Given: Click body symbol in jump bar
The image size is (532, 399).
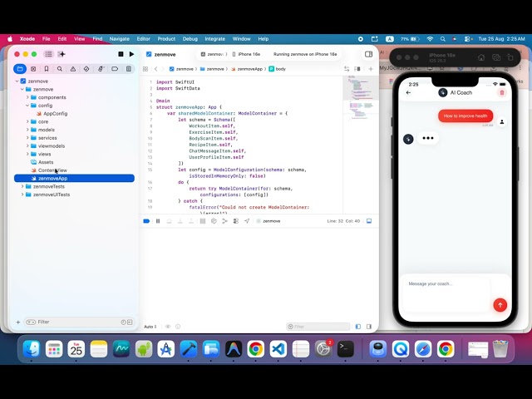Looking at the screenshot, I should 277,69.
